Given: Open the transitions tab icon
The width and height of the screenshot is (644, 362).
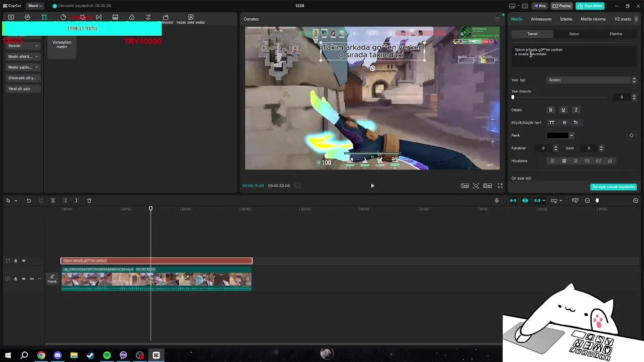Looking at the screenshot, I should (99, 17).
